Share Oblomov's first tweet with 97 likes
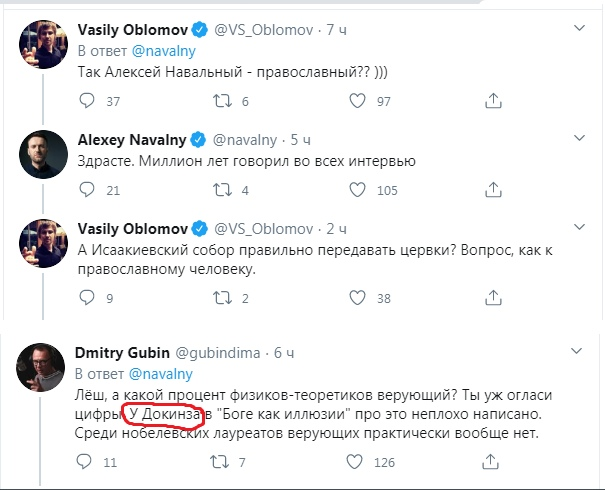The image size is (605, 490). coord(492,101)
